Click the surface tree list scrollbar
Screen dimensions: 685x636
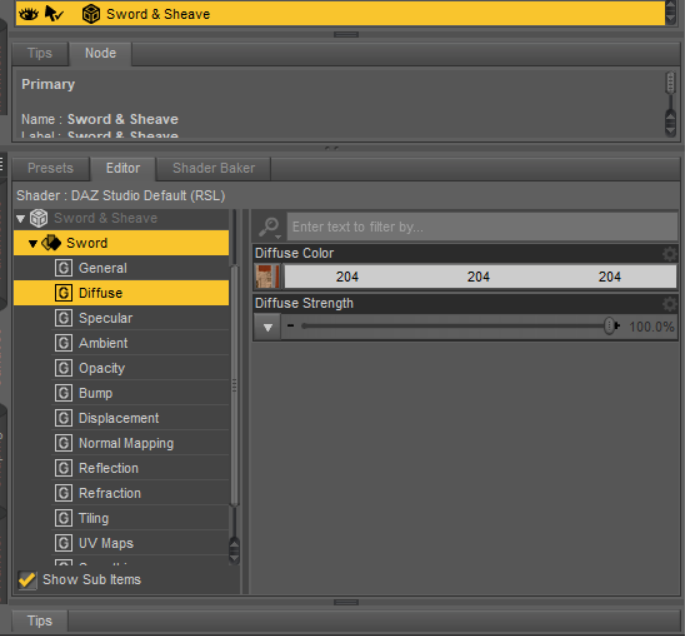coord(235,387)
